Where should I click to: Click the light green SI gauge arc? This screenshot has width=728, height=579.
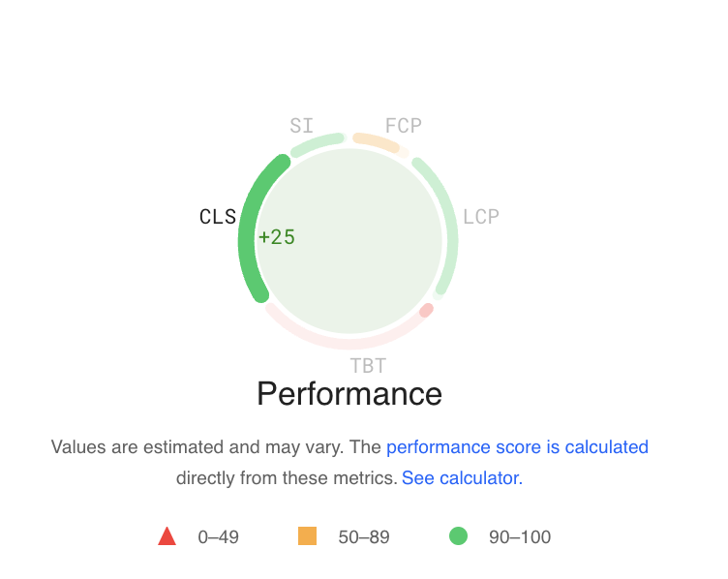(x=317, y=143)
